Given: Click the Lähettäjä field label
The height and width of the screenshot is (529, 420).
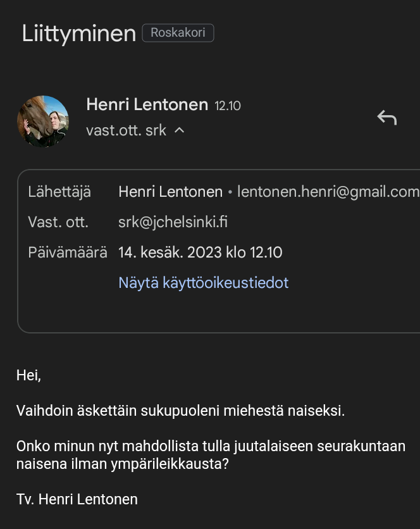Looking at the screenshot, I should coord(59,192).
